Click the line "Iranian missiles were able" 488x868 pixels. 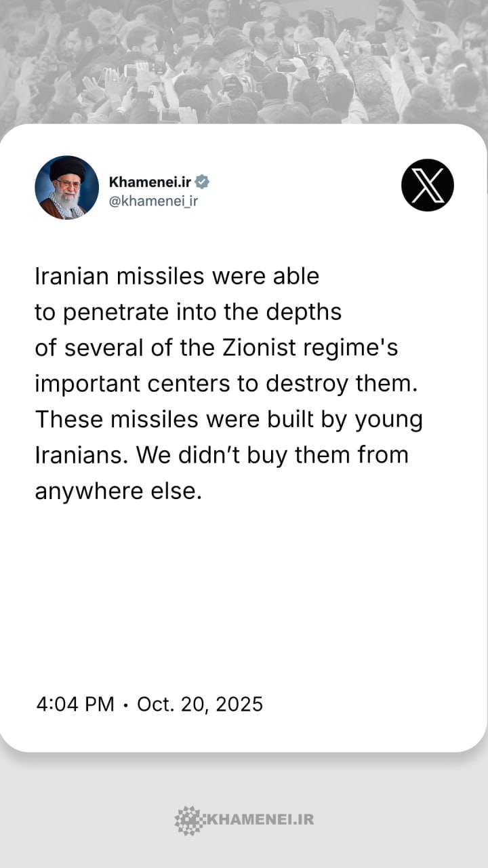(177, 277)
